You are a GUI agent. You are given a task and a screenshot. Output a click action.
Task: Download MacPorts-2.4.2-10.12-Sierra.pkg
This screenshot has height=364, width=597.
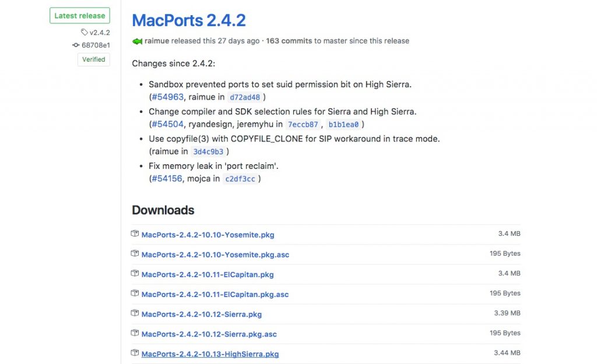click(202, 314)
